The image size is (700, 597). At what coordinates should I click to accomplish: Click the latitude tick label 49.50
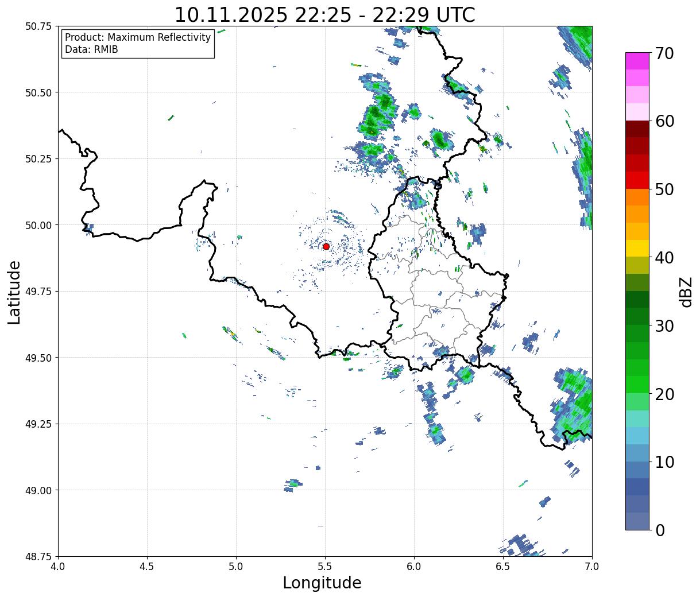tap(38, 358)
